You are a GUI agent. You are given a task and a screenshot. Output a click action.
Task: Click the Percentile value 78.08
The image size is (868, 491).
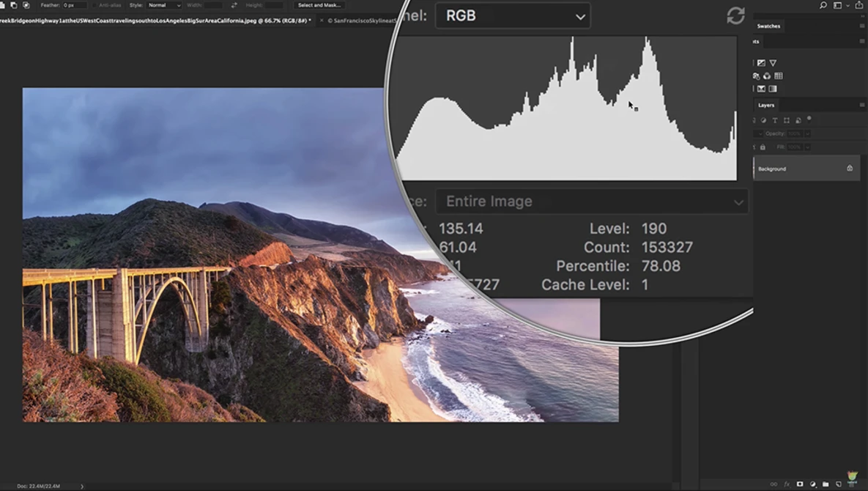pyautogui.click(x=661, y=266)
